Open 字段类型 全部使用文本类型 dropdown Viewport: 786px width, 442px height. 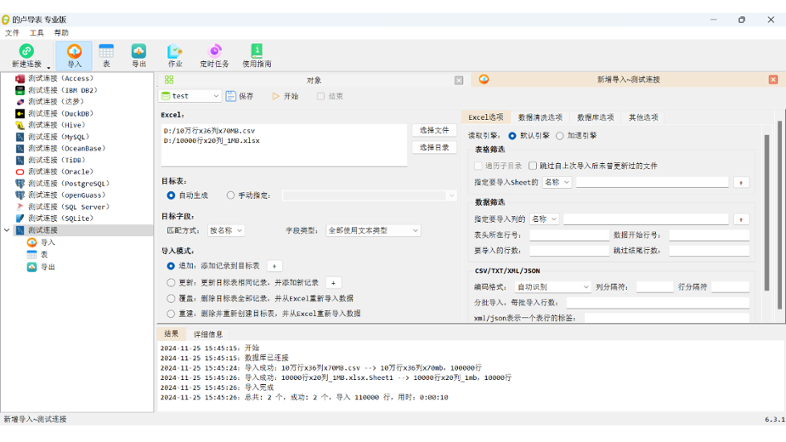coord(373,231)
